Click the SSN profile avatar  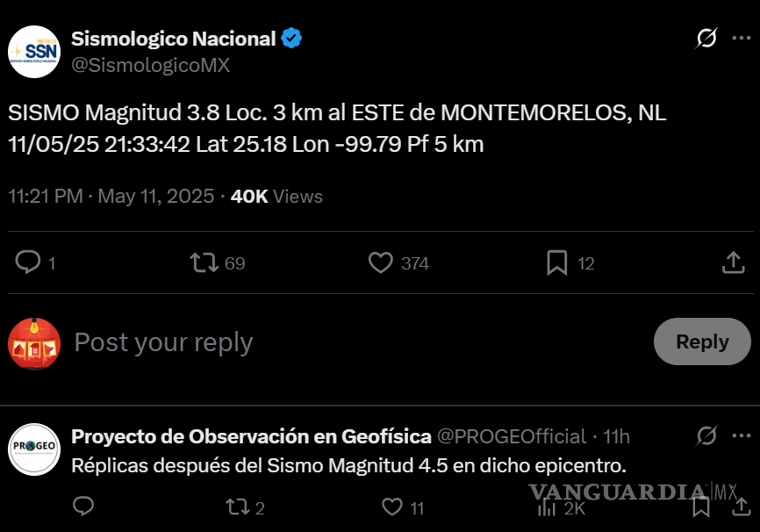pos(34,52)
